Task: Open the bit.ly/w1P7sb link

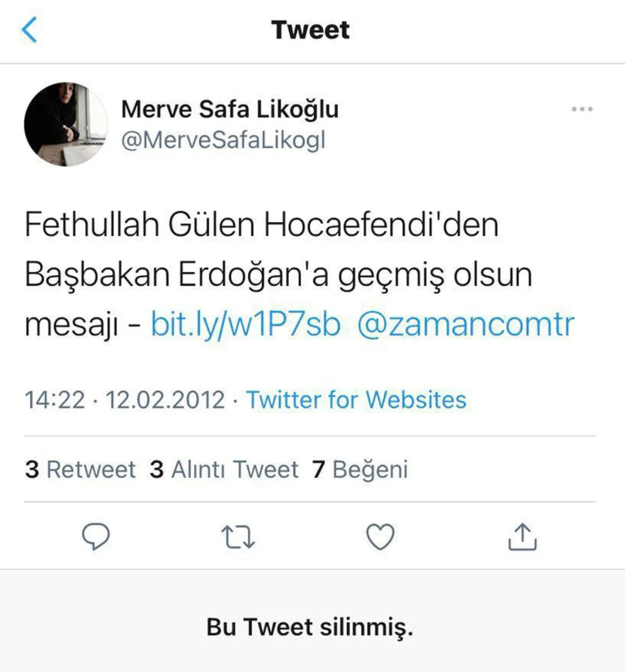Action: click(246, 324)
